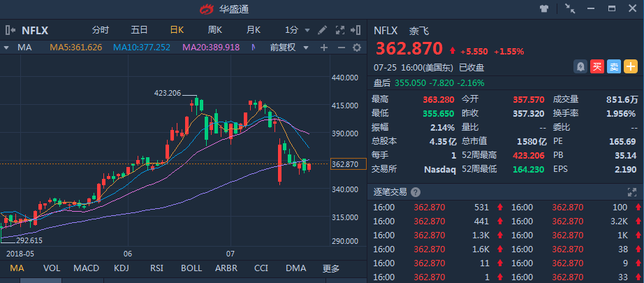Click the trade row with volume 3.2K

tap(576, 222)
